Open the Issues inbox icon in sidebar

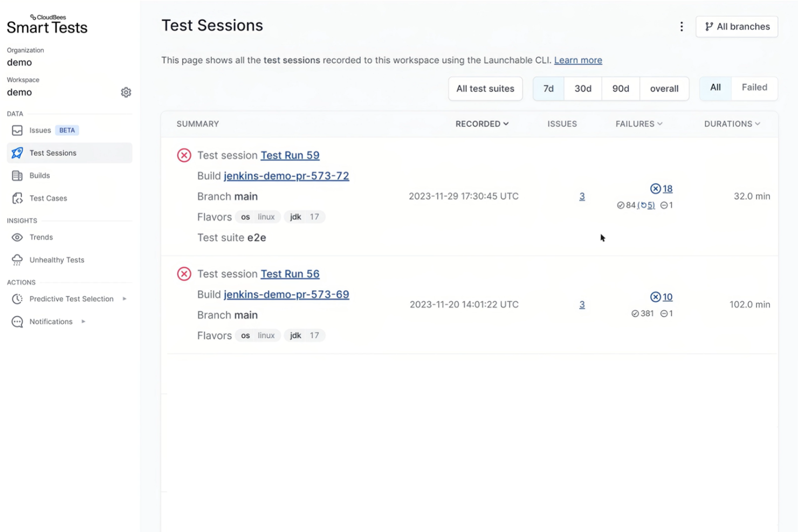click(17, 129)
